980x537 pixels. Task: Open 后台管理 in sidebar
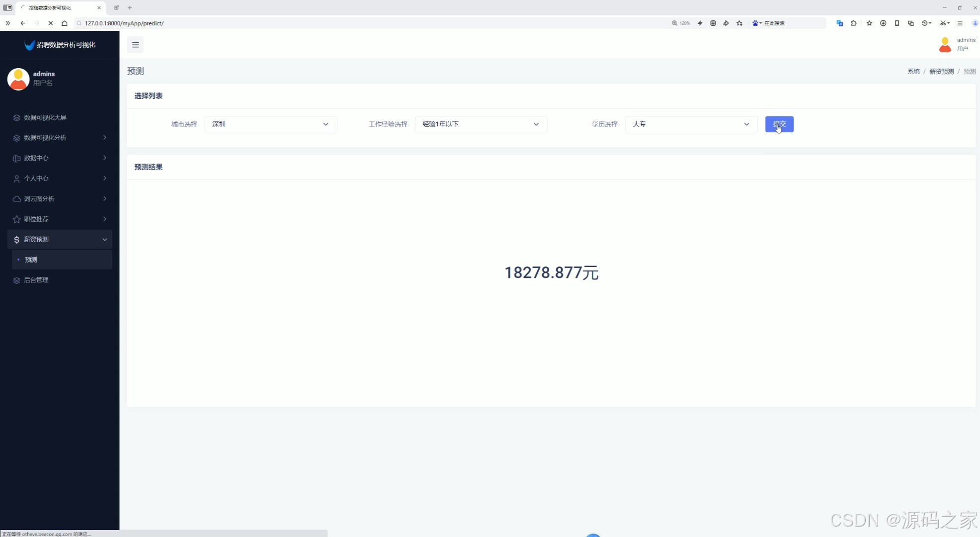36,280
